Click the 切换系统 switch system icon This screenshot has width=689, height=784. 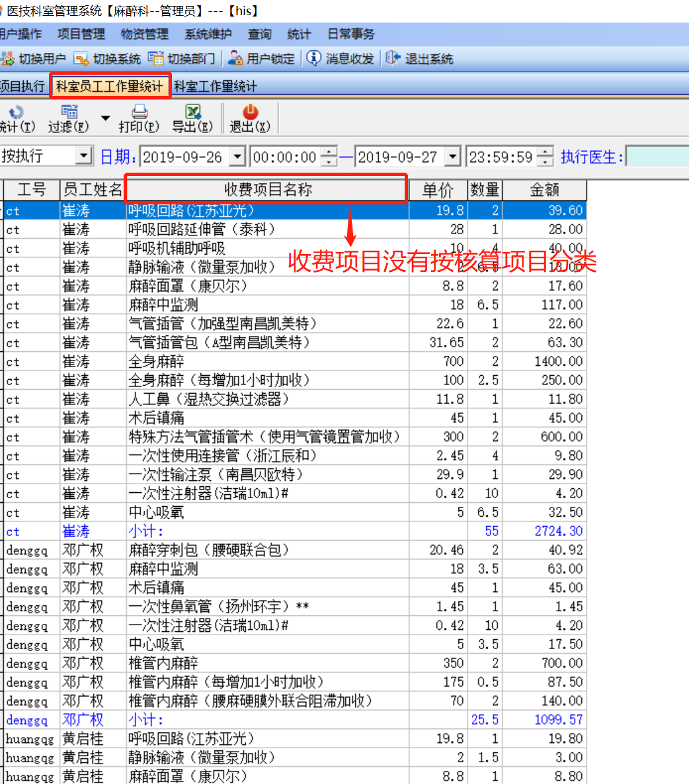[81, 58]
